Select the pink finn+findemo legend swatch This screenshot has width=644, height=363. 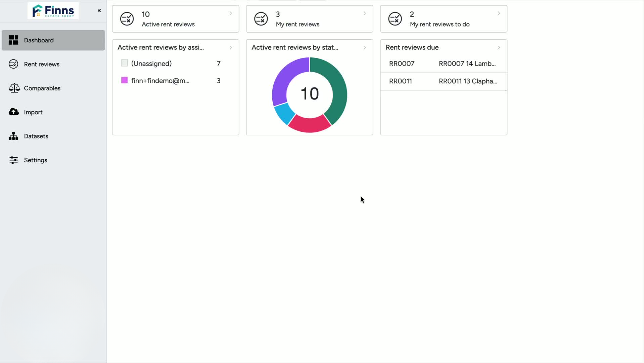pos(124,80)
